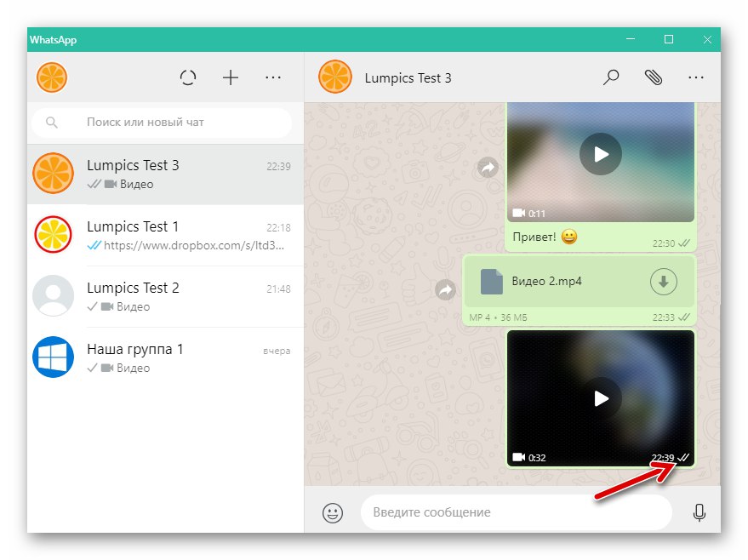Click Lumpics Test 3 name in header
Screen dimensions: 748x560
[408, 77]
